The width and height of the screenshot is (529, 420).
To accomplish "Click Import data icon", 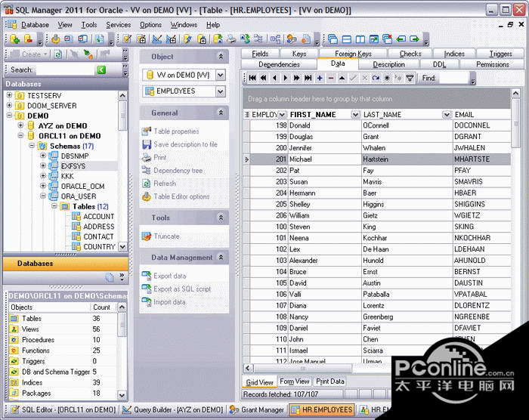I will [147, 301].
